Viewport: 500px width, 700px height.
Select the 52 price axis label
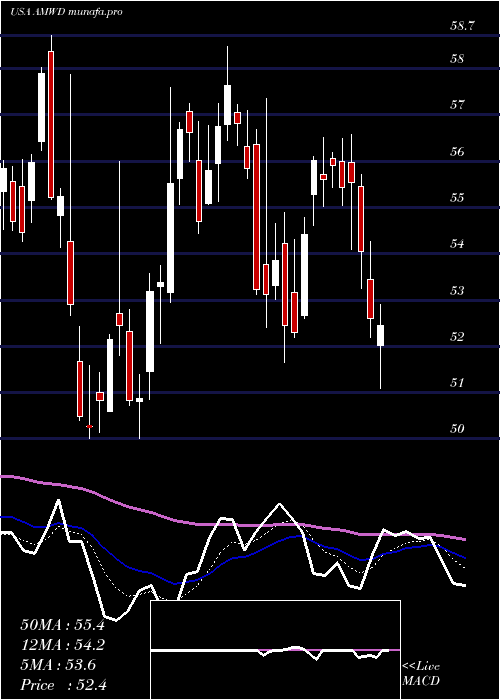[458, 336]
